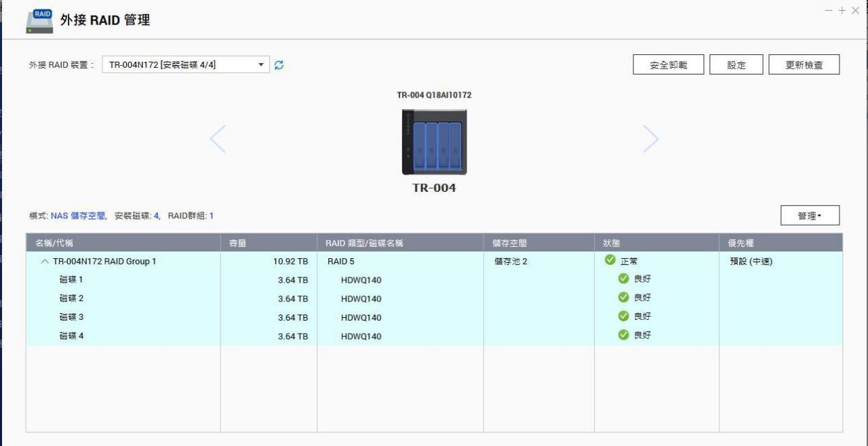Viewport: 868px width, 446px height.
Task: Select the 磁碟 2 row
Action: (x=434, y=298)
